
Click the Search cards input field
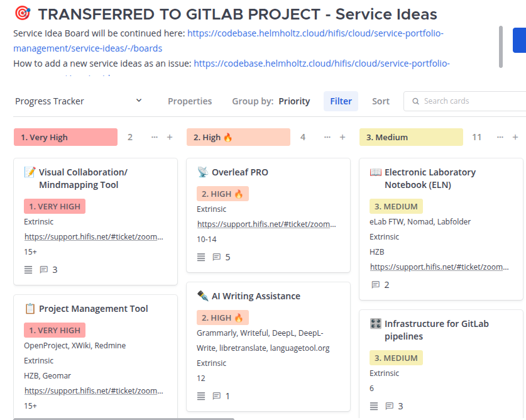(471, 101)
